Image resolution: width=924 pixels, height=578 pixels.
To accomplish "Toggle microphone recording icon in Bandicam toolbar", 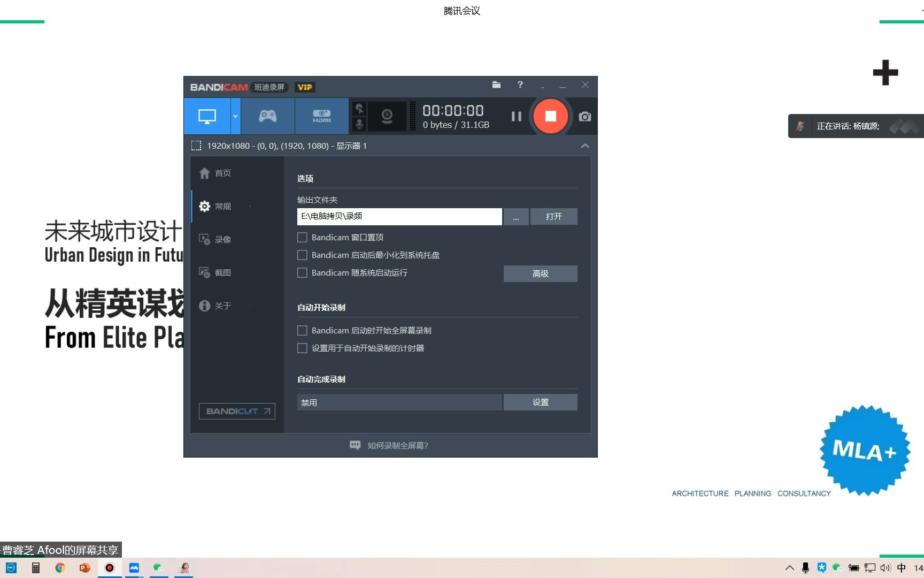I will [359, 124].
